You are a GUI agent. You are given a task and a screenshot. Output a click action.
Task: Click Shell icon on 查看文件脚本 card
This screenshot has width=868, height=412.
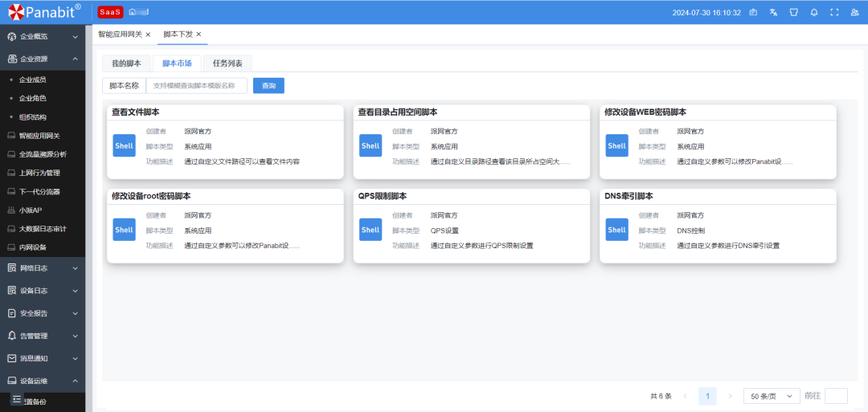124,146
